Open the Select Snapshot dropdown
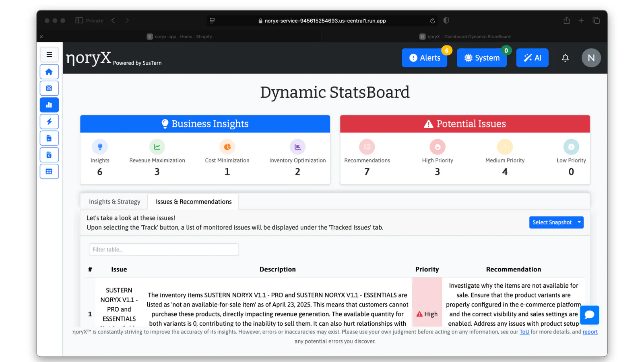Image resolution: width=644 pixels, height=362 pixels. (556, 222)
